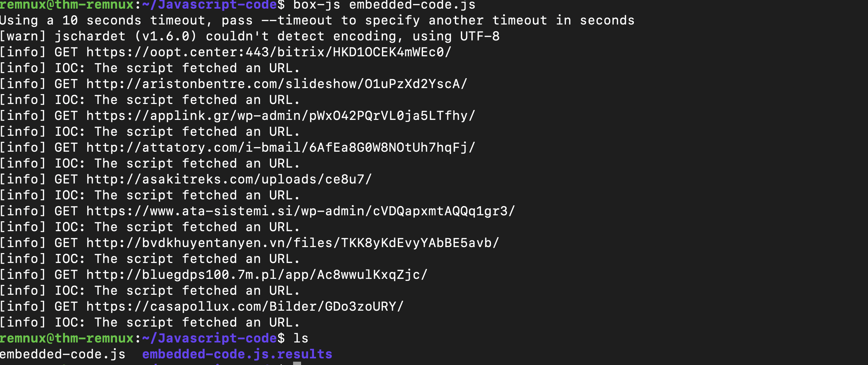
Task: Click the remnux@thm-remnux prompt before ls
Action: point(67,338)
